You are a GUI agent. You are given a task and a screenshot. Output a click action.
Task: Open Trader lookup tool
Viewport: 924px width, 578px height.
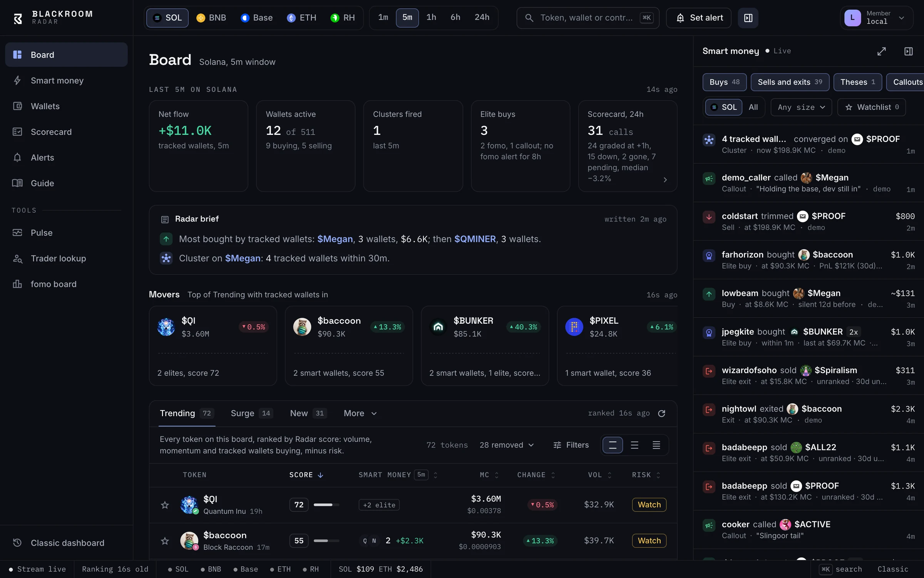66,259
